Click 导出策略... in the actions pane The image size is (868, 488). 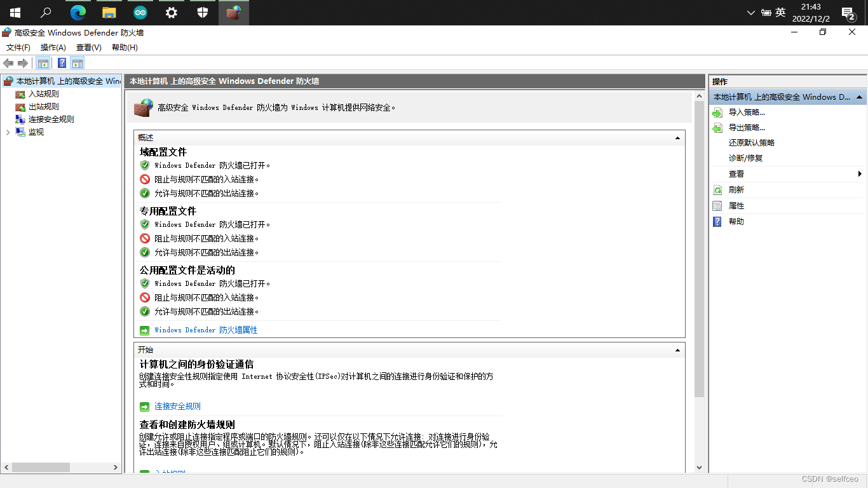tap(747, 128)
